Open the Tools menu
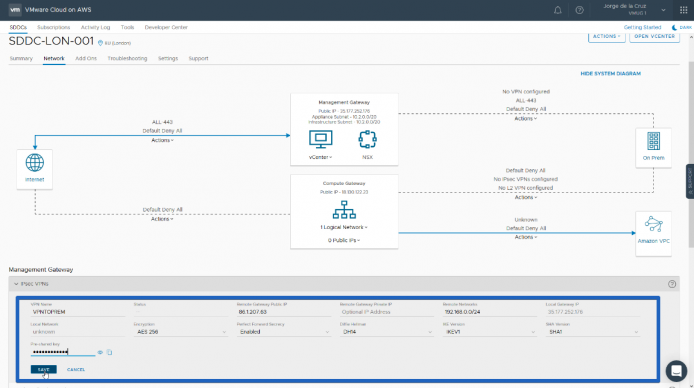Image resolution: width=694 pixels, height=388 pixels. 127,27
